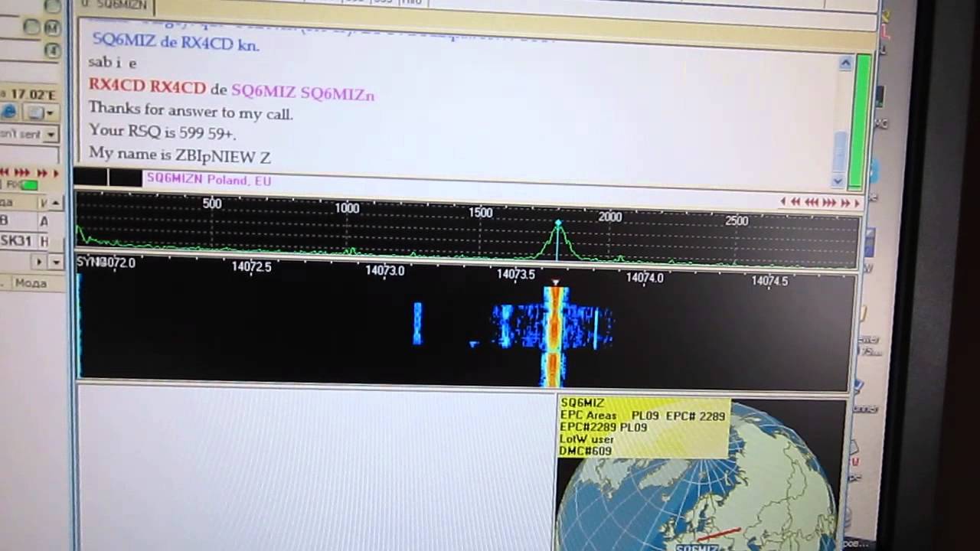Click the SQ6MIZN Poland, EU status text
980x551 pixels.
pyautogui.click(x=208, y=180)
